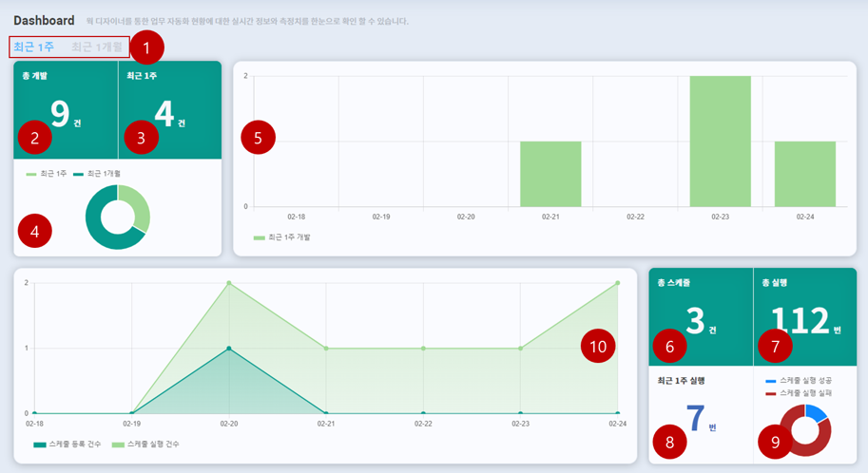Click the 총 실행 112번 card
The image size is (868, 473).
[805, 317]
